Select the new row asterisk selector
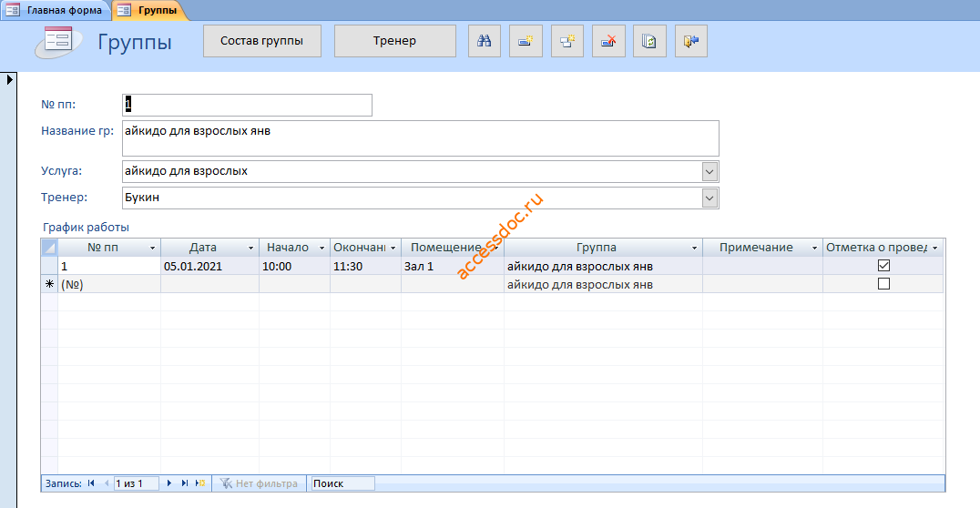Image resolution: width=980 pixels, height=508 pixels. pos(49,284)
